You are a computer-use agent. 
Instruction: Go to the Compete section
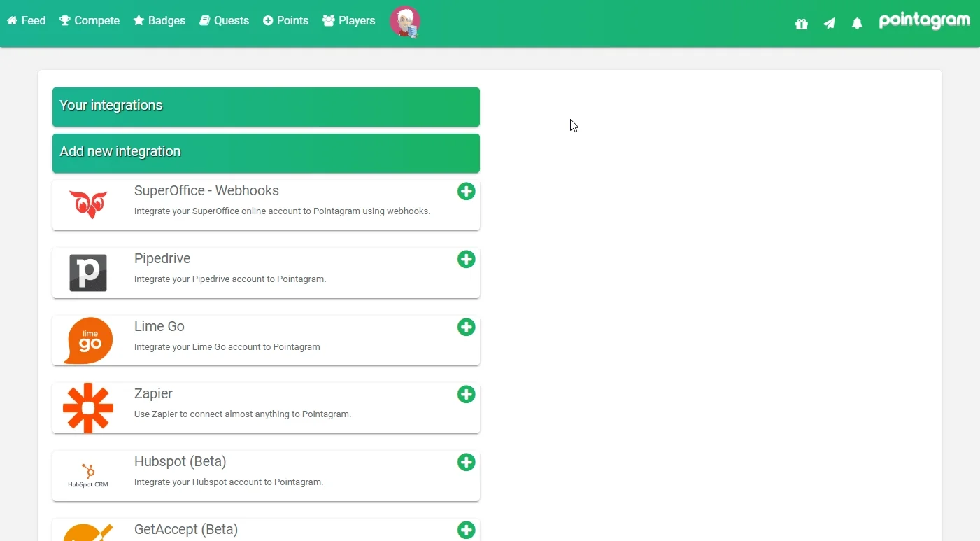90,21
